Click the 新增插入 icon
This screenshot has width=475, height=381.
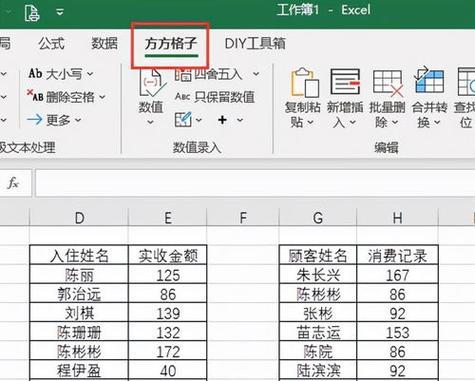click(345, 82)
